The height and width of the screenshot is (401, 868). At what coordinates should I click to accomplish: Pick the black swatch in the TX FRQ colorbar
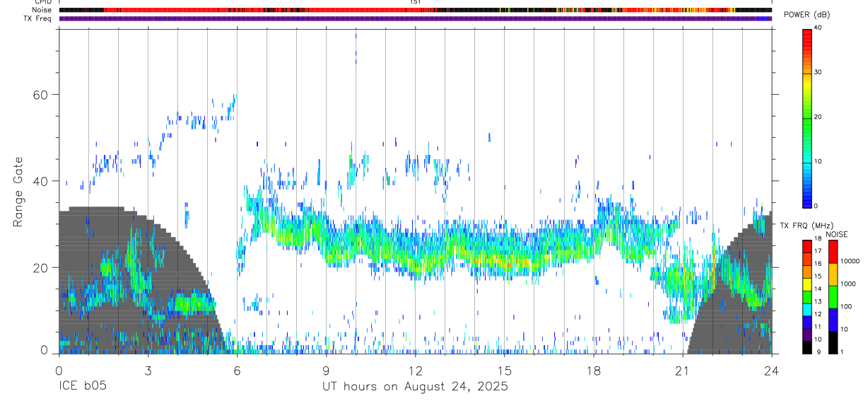pyautogui.click(x=807, y=347)
